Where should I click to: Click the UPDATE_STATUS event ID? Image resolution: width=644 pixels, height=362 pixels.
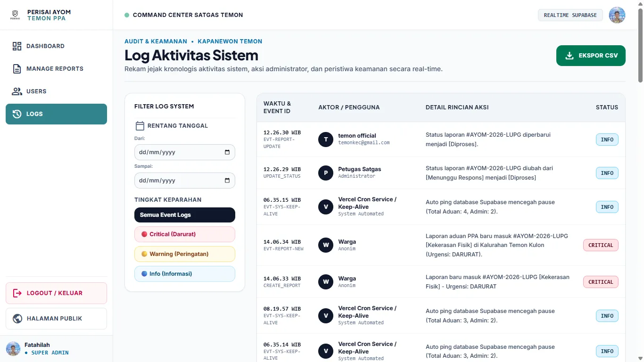pos(282,176)
